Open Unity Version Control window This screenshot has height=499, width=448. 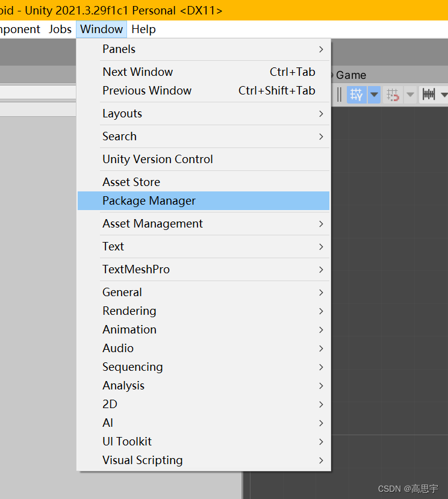(204, 159)
